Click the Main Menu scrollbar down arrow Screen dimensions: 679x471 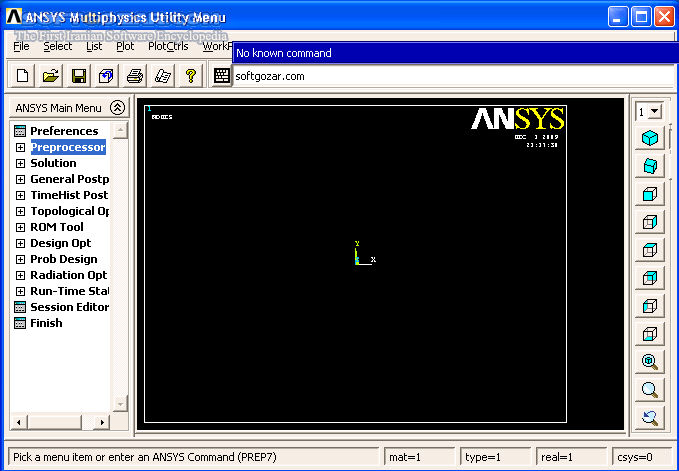point(120,403)
